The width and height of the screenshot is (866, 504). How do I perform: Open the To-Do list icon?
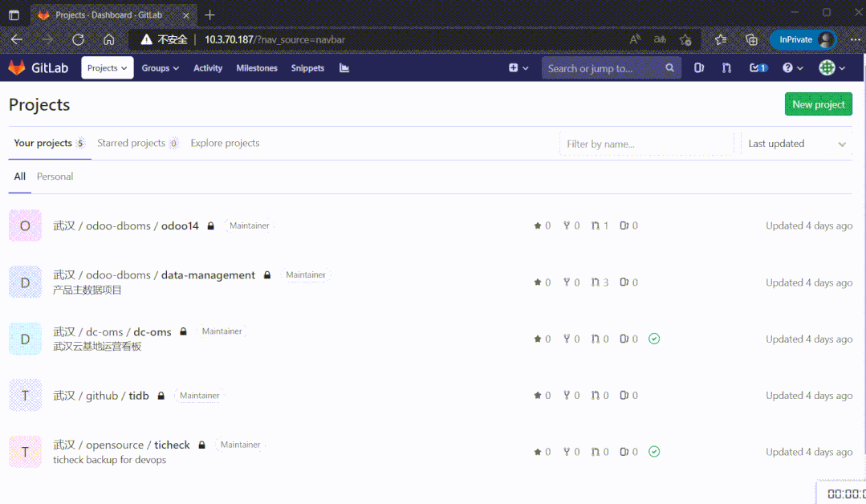pos(758,68)
